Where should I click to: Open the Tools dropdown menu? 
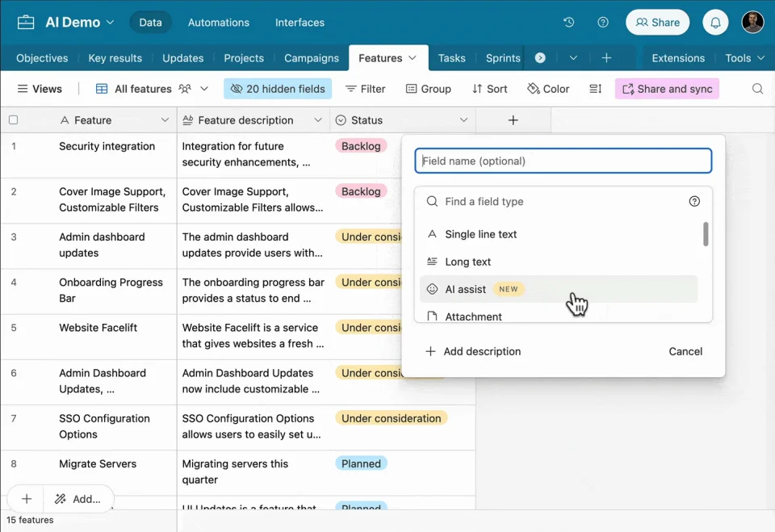pyautogui.click(x=744, y=58)
